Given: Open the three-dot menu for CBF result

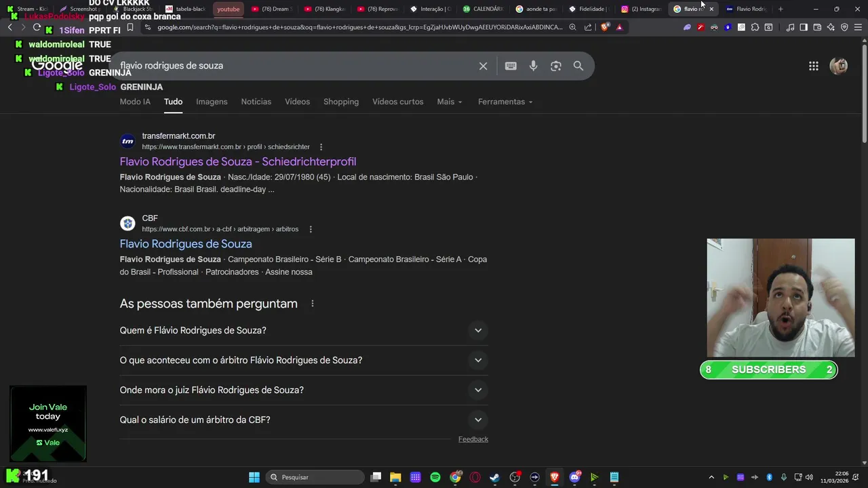Looking at the screenshot, I should pos(311,229).
